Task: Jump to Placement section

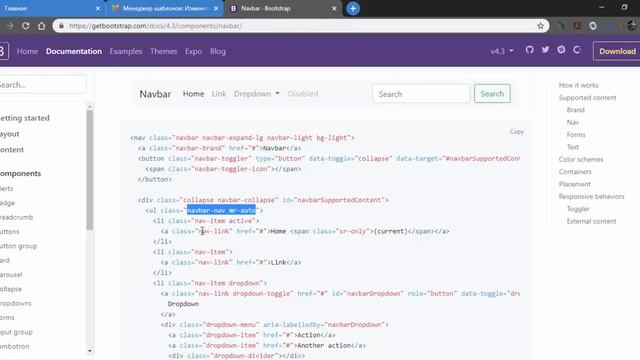Action: pos(575,184)
